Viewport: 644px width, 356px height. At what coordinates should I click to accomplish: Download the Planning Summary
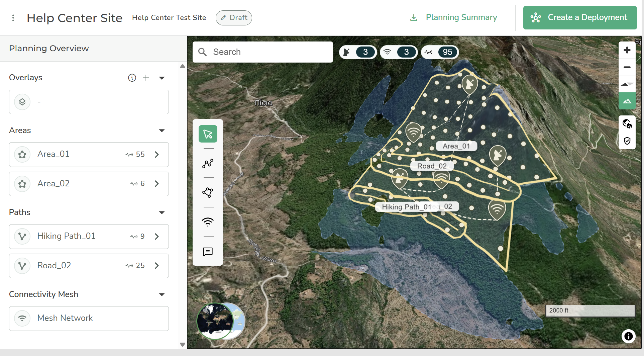point(454,18)
